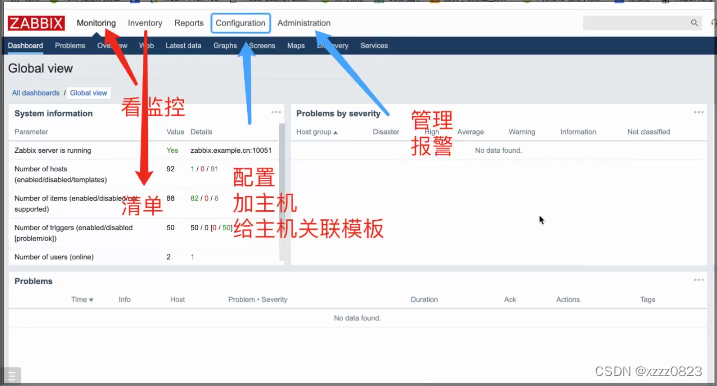The height and width of the screenshot is (386, 717).
Task: Click the green 'Yes' server value
Action: [172, 150]
